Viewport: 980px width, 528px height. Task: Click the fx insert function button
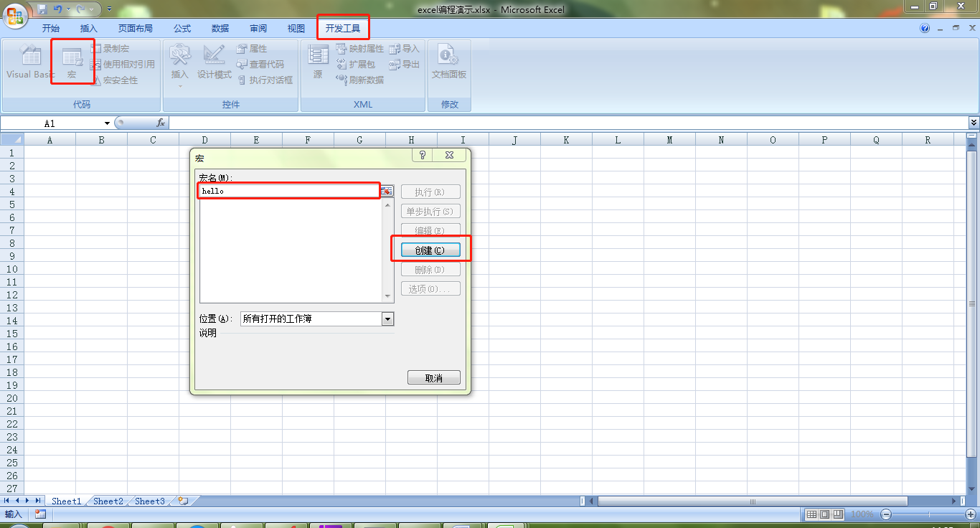[161, 123]
